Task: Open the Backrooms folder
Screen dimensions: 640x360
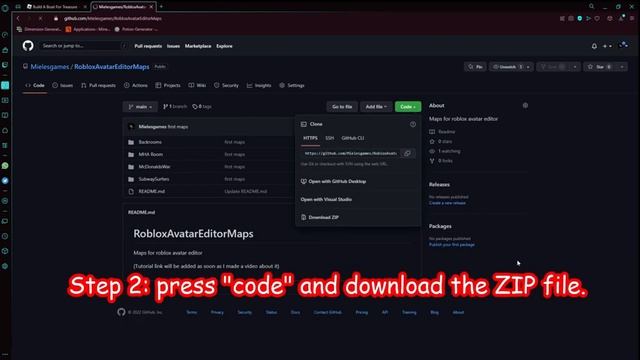Action: (150, 142)
